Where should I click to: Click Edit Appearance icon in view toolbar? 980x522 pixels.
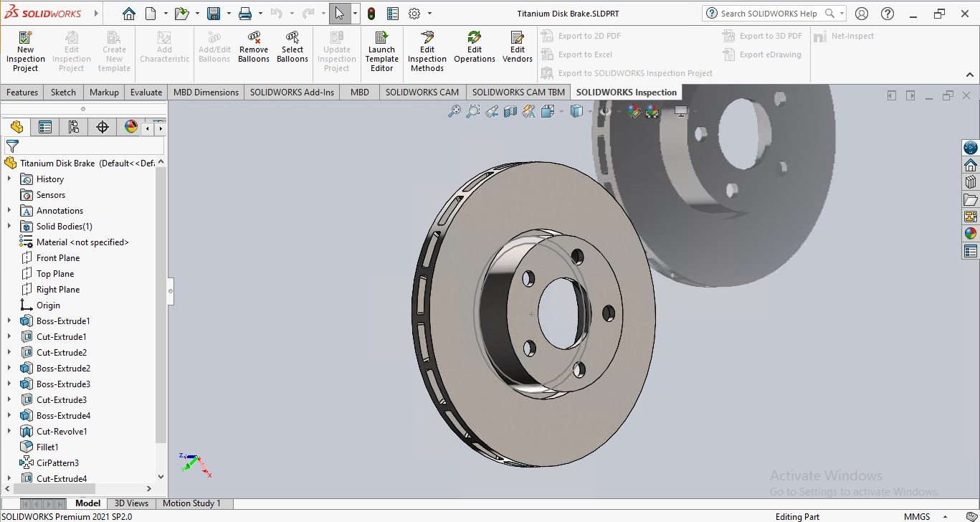coord(634,111)
